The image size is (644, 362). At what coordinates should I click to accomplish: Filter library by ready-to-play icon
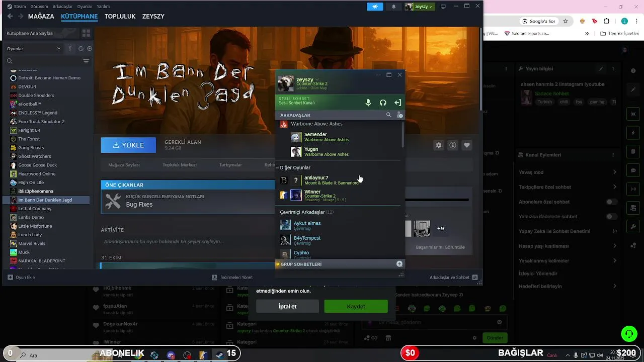(x=90, y=48)
